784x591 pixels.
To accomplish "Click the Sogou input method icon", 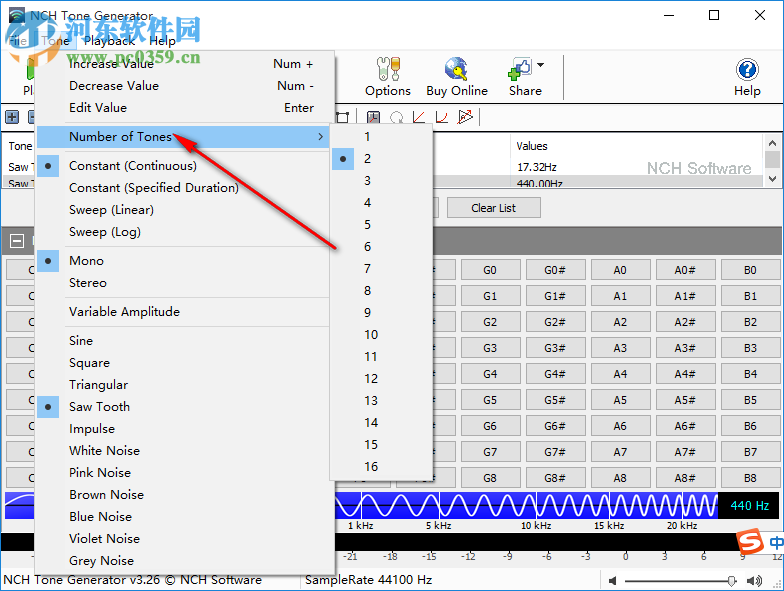I will click(749, 542).
